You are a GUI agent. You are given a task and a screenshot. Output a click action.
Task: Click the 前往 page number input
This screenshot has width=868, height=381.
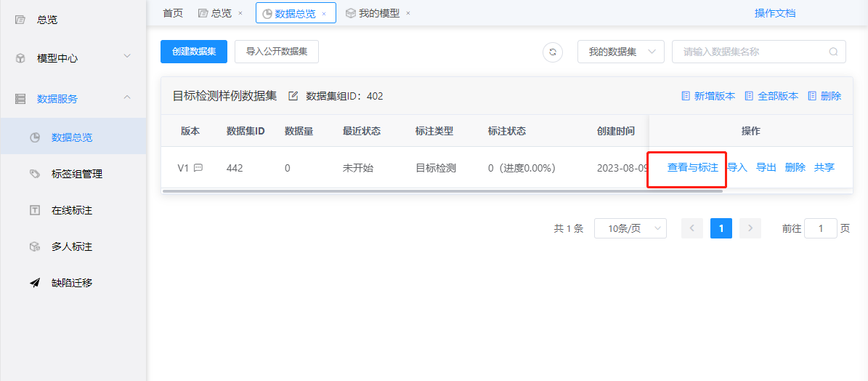click(x=820, y=228)
